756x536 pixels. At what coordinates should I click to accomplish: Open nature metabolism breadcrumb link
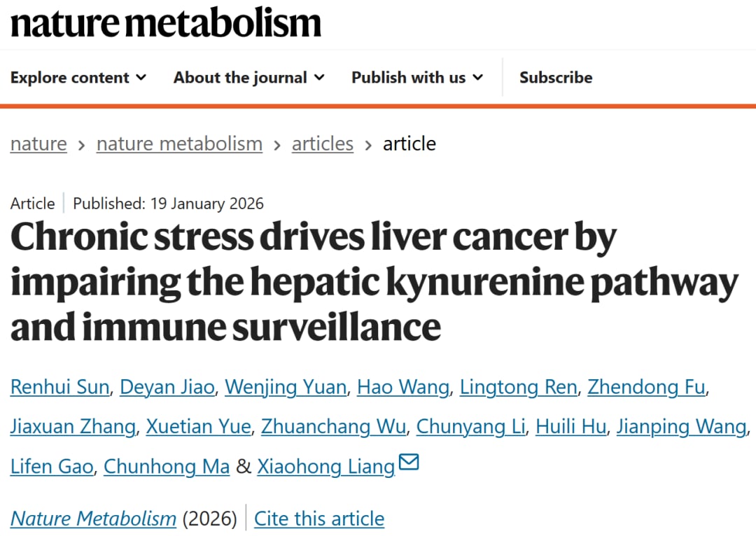point(179,144)
